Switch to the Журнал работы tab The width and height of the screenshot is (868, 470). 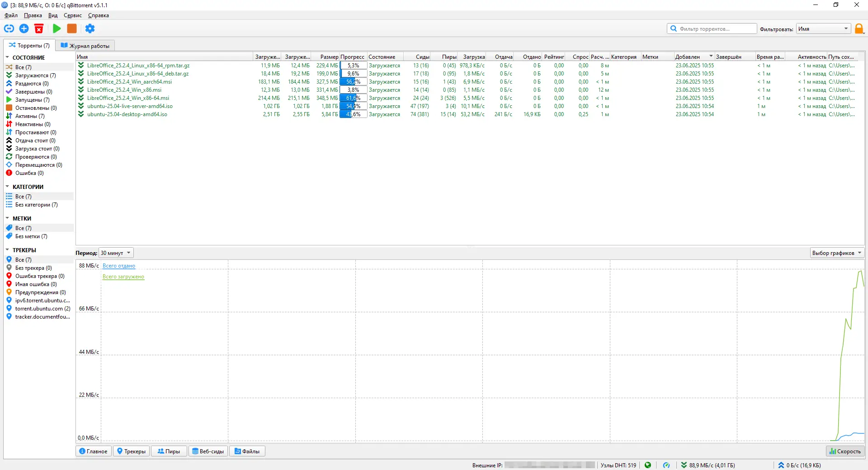click(85, 46)
